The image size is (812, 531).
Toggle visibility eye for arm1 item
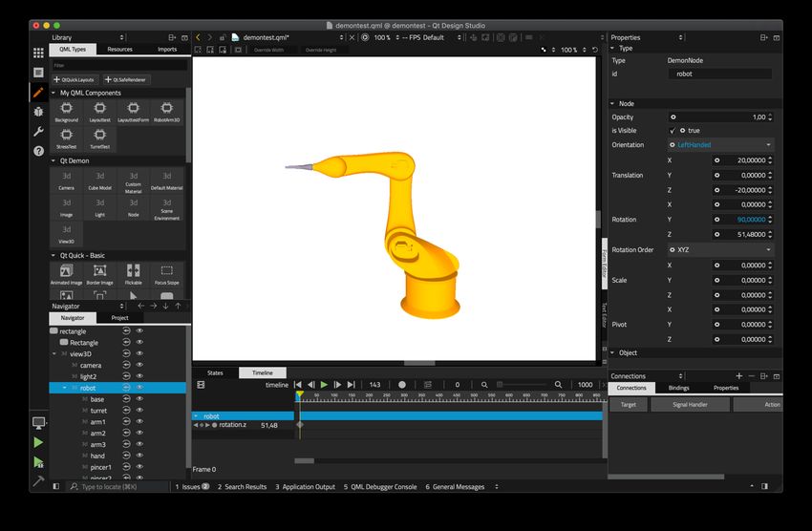(x=139, y=422)
